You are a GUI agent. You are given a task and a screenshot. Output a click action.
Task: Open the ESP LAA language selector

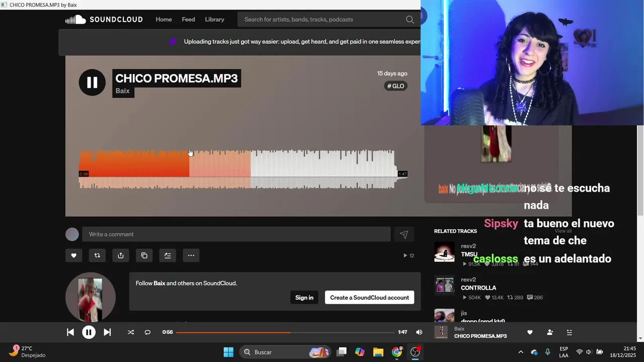click(564, 352)
